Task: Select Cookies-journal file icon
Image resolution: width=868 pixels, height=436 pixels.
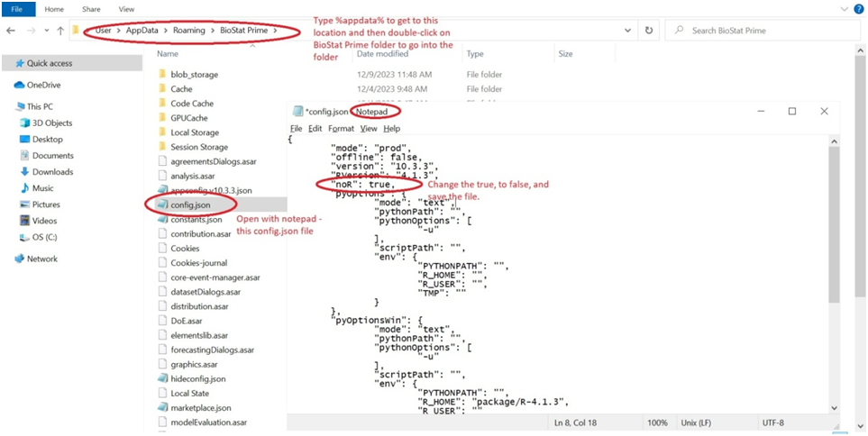Action: point(162,263)
